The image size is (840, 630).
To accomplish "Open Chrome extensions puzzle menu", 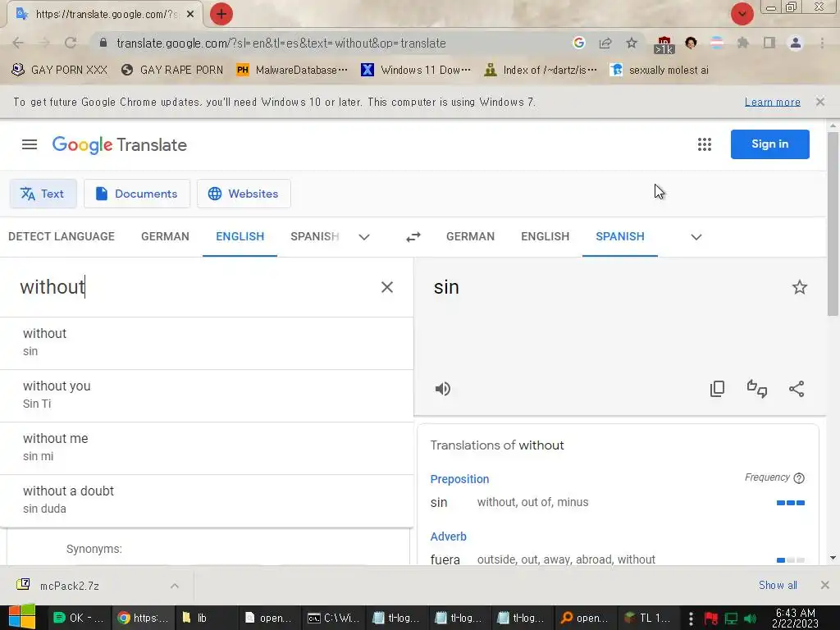I will coord(742,43).
